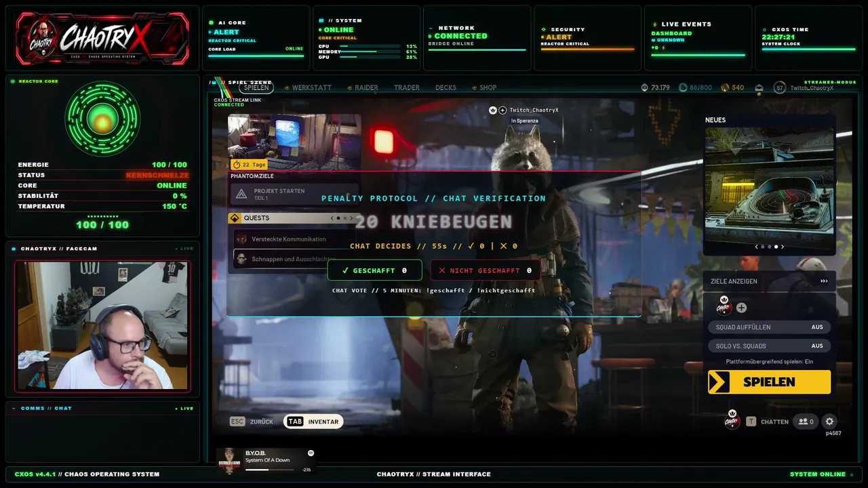
Task: Click the green reactor core circle
Action: tap(102, 119)
